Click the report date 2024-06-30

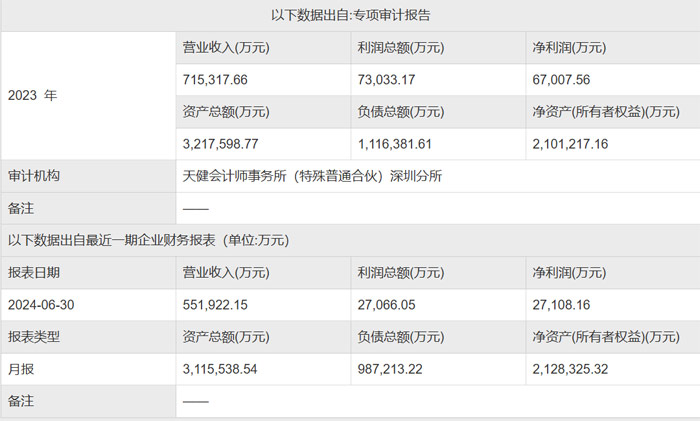pyautogui.click(x=47, y=304)
